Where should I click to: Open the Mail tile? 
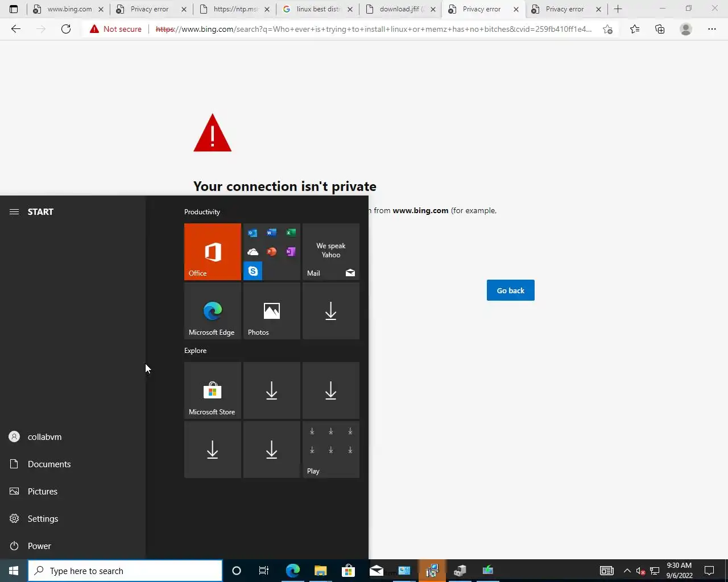pos(331,252)
